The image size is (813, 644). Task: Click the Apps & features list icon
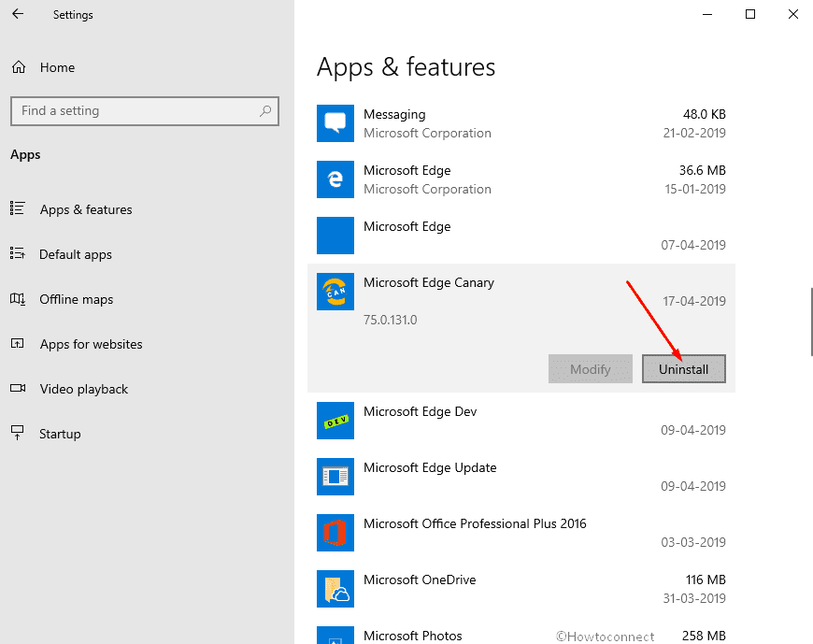17,208
